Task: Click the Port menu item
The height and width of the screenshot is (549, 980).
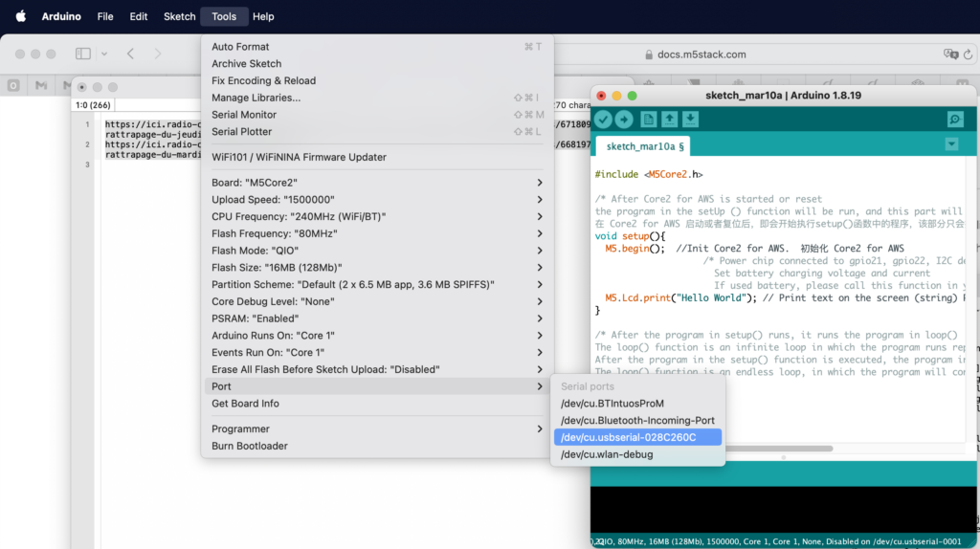Action: (x=377, y=386)
